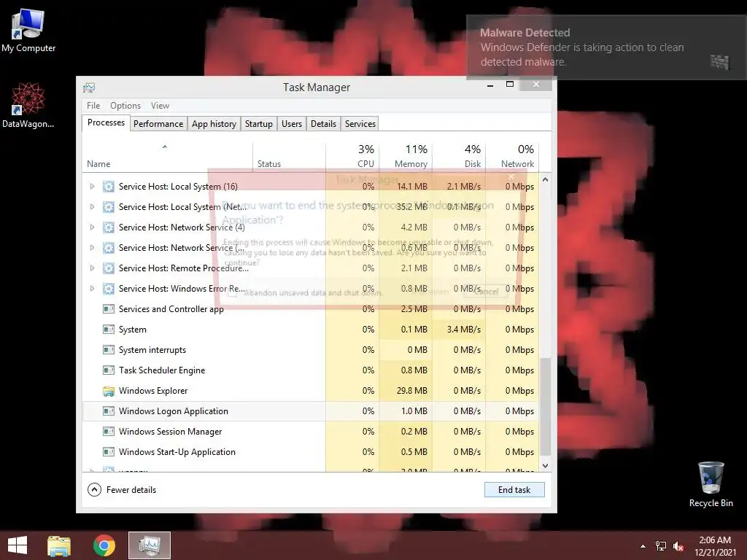The height and width of the screenshot is (560, 747).
Task: Expand Service Host: Windows Error Re...
Action: click(93, 289)
